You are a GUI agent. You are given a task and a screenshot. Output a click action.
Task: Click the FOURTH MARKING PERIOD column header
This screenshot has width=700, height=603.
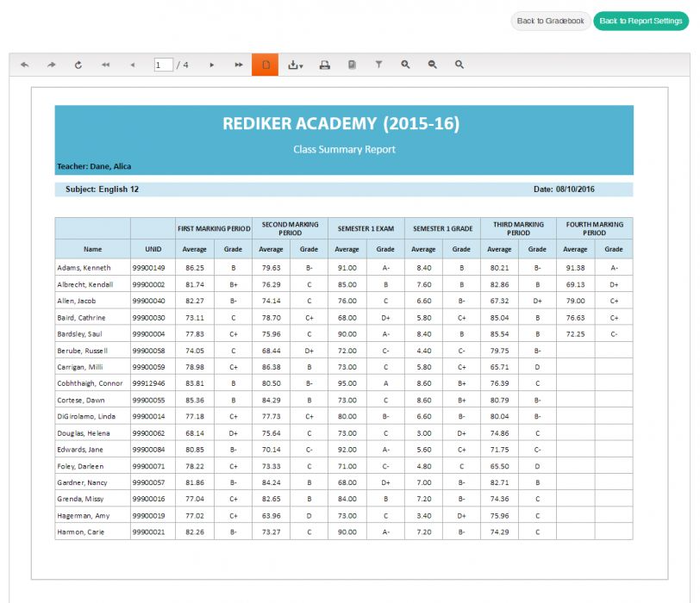pyautogui.click(x=595, y=228)
